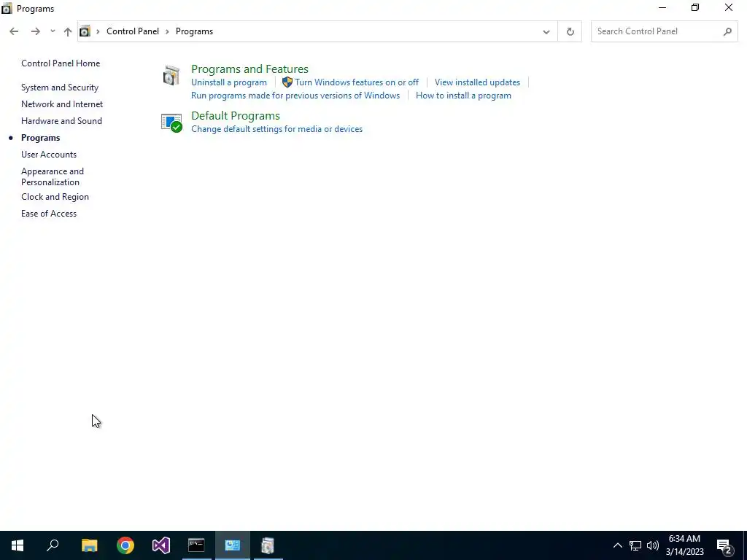The image size is (747, 560).
Task: Open recent locations dropdown arrow
Action: [x=53, y=31]
